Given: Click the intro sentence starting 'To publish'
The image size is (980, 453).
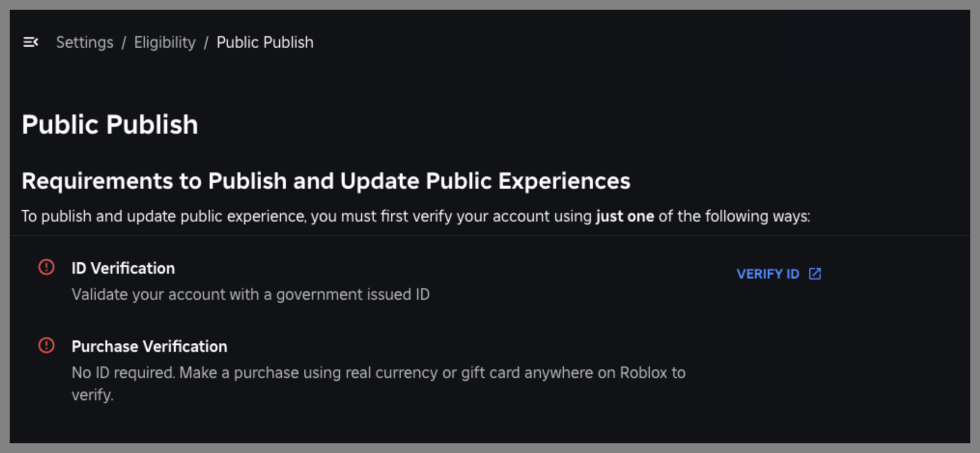Looking at the screenshot, I should [x=308, y=216].
